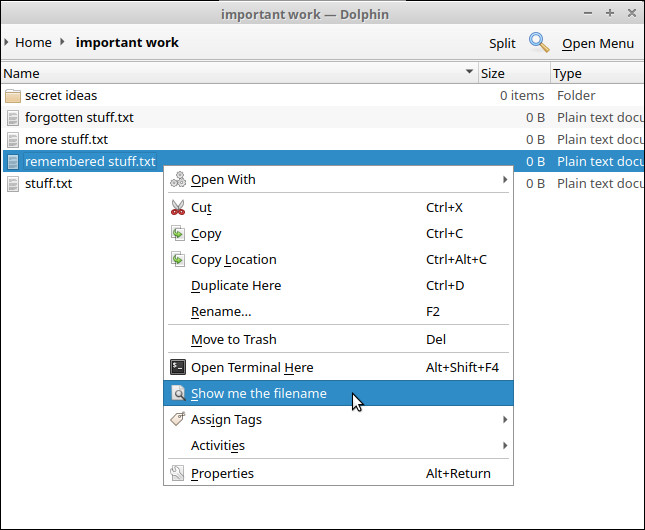645x530 pixels.
Task: Click the important work breadcrumb
Action: point(127,42)
